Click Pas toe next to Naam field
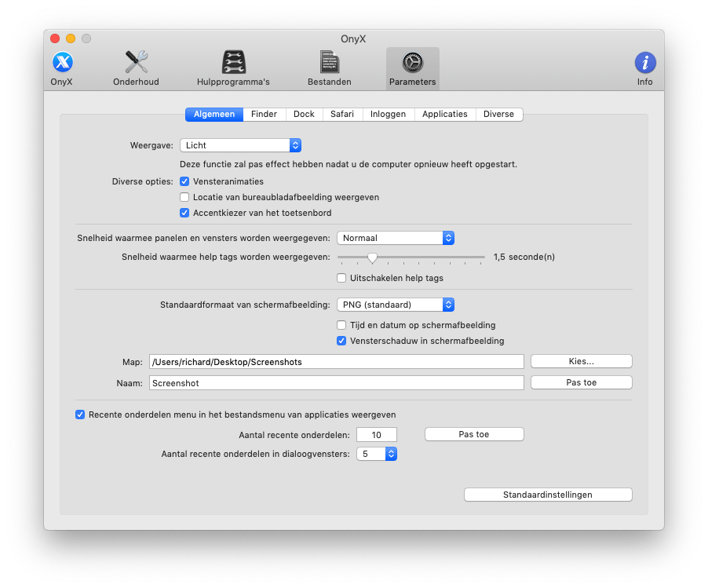This screenshot has width=708, height=588. (581, 382)
